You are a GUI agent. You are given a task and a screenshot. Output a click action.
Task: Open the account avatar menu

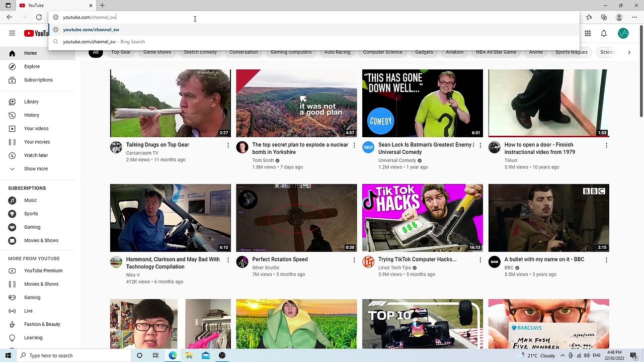[623, 34]
